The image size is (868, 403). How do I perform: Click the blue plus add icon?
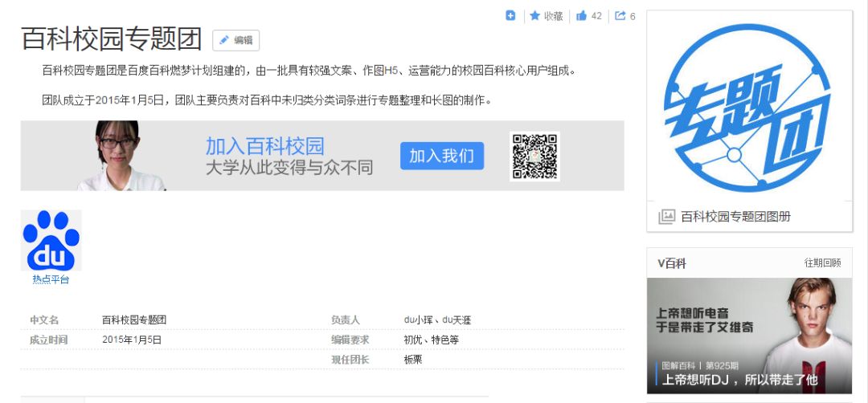(510, 15)
